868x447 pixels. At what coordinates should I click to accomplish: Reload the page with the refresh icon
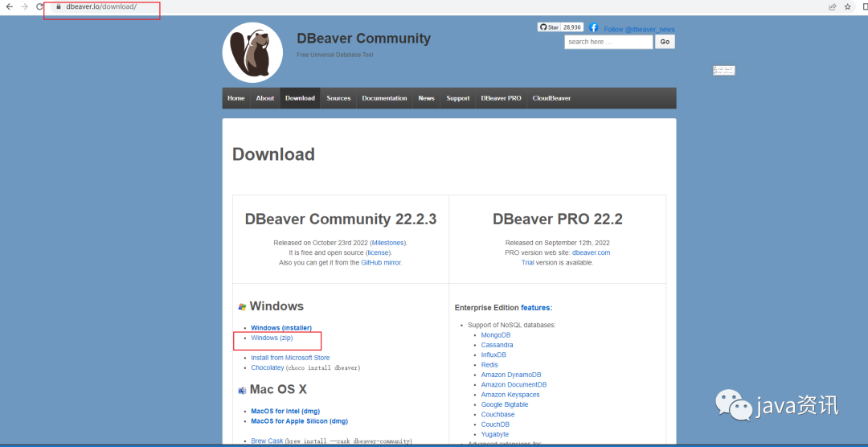(39, 6)
